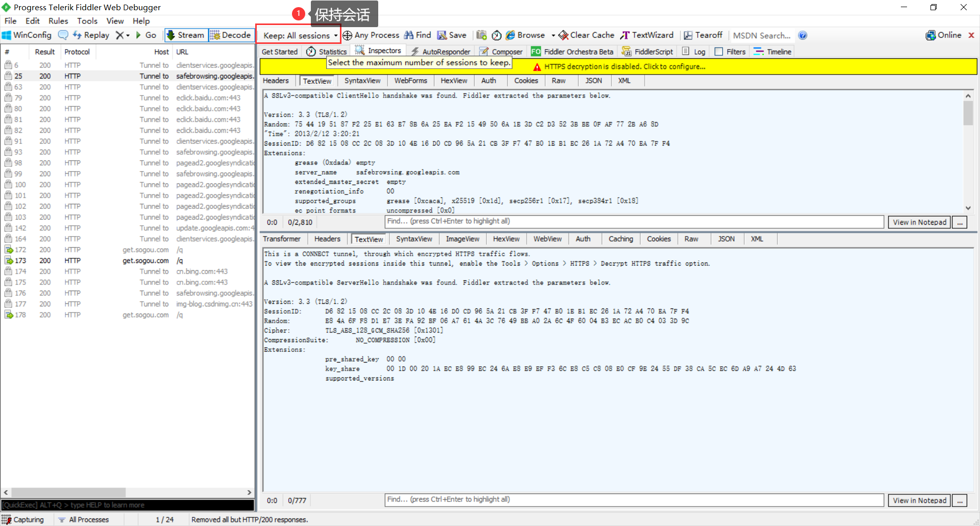Select session 173 get.sogou.com
Image resolution: width=980 pixels, height=526 pixels.
click(128, 260)
